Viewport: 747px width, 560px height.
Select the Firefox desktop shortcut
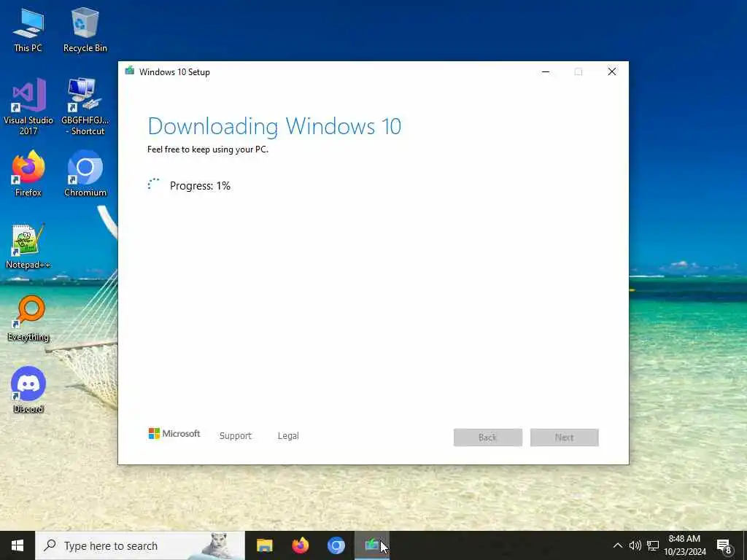28,174
